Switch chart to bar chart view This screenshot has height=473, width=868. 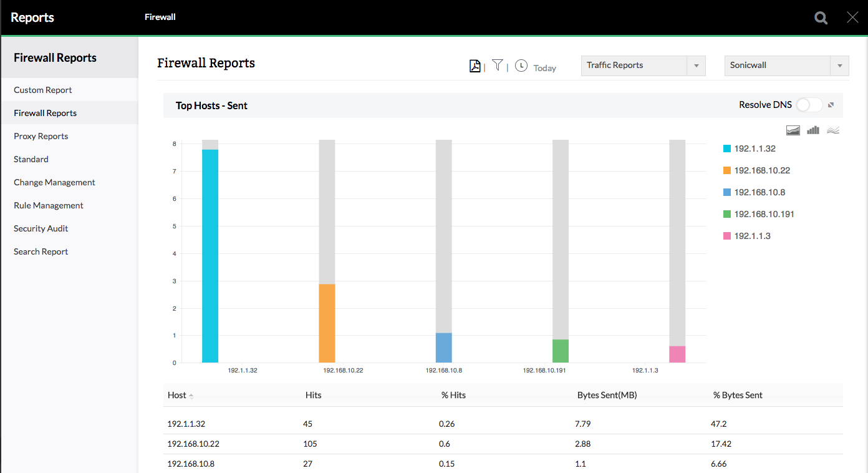coord(813,130)
